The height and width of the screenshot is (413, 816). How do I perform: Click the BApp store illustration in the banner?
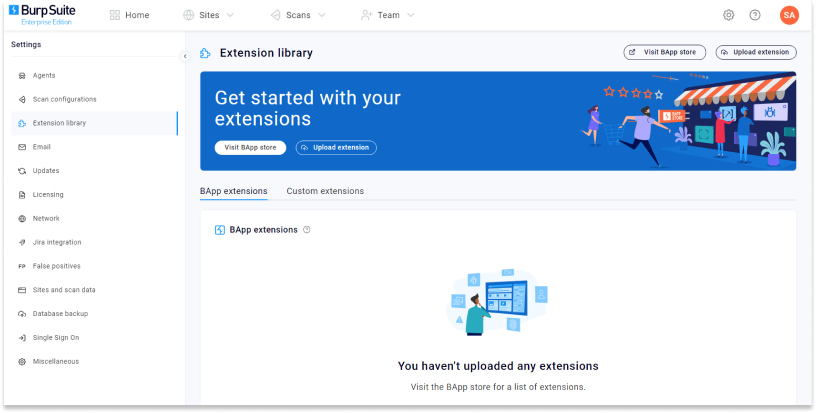688,121
